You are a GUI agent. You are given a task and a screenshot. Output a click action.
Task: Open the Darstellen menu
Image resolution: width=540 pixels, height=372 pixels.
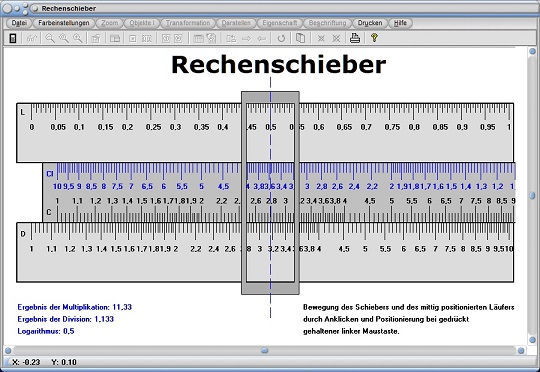[236, 23]
